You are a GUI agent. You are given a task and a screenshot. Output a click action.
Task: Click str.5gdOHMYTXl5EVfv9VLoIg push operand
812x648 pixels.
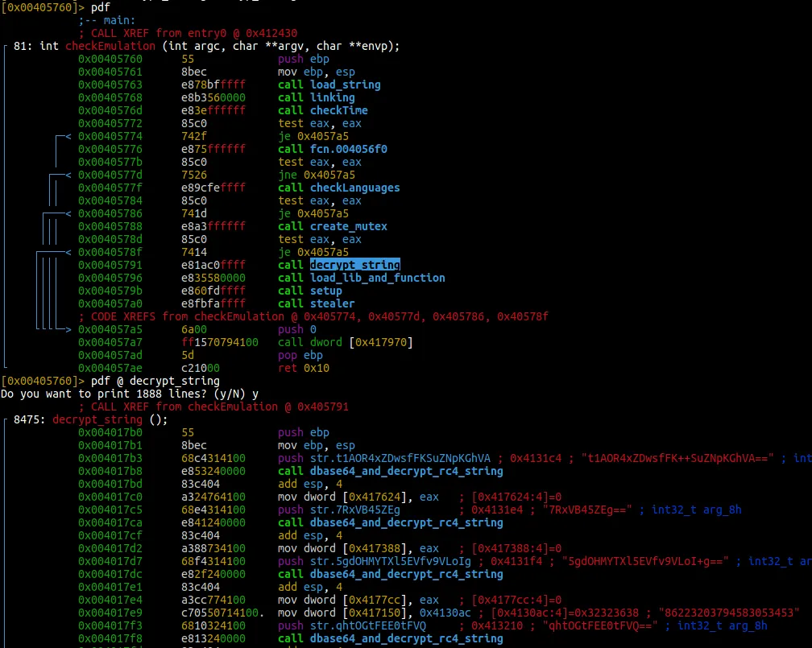point(391,562)
